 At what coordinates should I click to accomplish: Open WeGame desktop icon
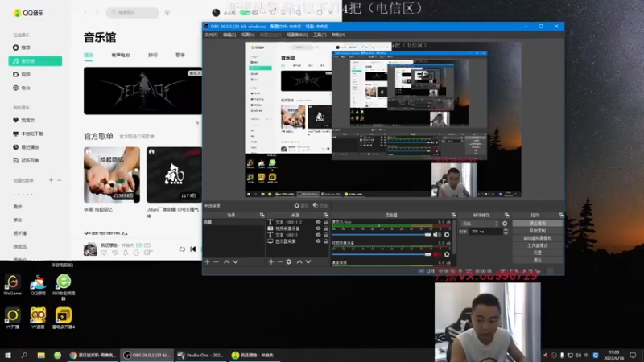(x=12, y=286)
